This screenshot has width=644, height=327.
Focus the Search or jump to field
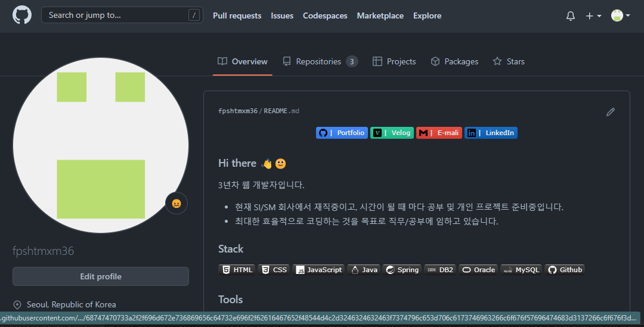[122, 15]
